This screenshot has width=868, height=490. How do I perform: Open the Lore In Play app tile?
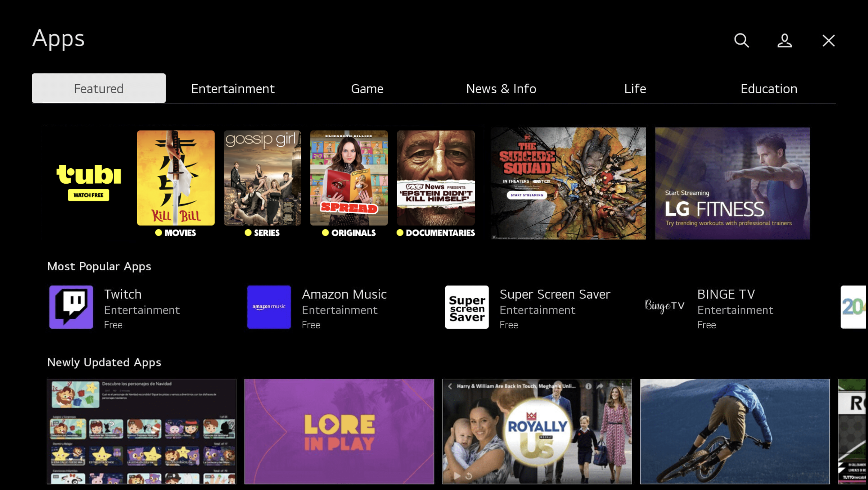click(x=339, y=431)
